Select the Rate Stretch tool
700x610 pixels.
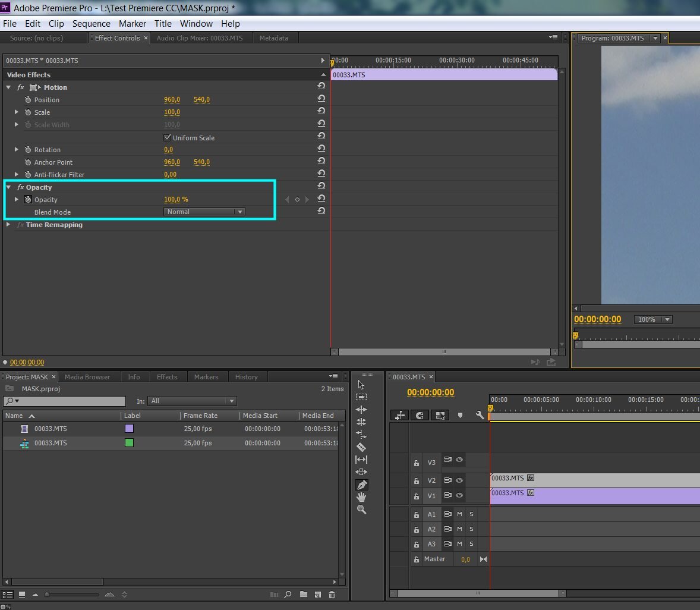coord(361,434)
